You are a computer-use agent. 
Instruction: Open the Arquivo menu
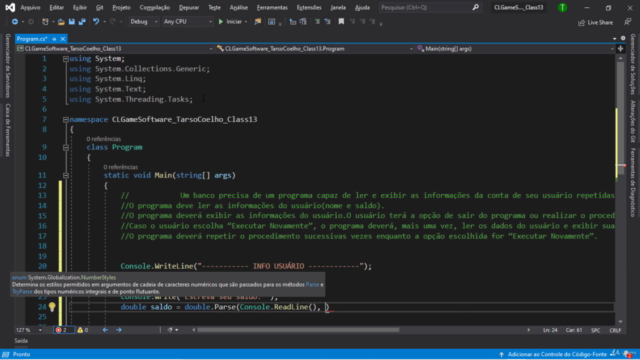30,7
